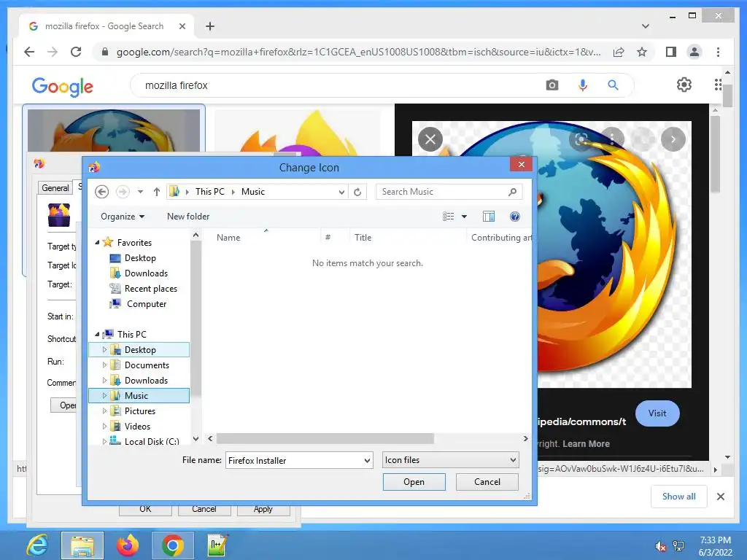
Task: Open Notepad++ from the taskbar
Action: pyautogui.click(x=217, y=545)
